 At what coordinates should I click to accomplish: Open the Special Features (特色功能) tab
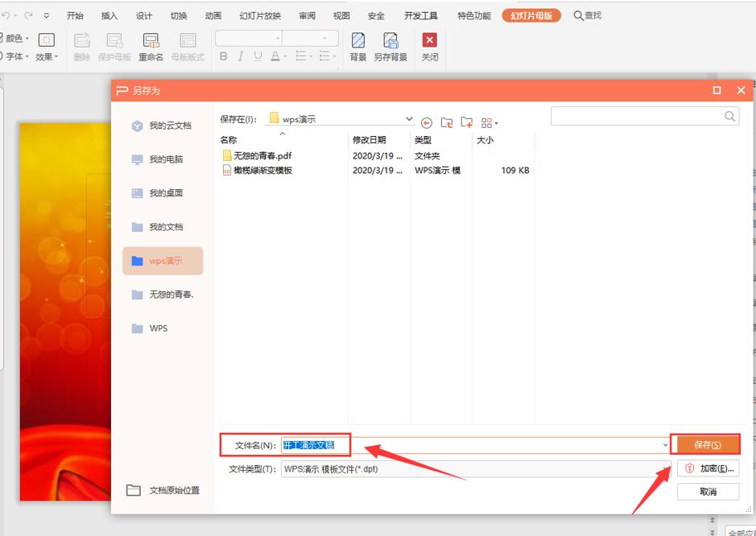coord(474,15)
